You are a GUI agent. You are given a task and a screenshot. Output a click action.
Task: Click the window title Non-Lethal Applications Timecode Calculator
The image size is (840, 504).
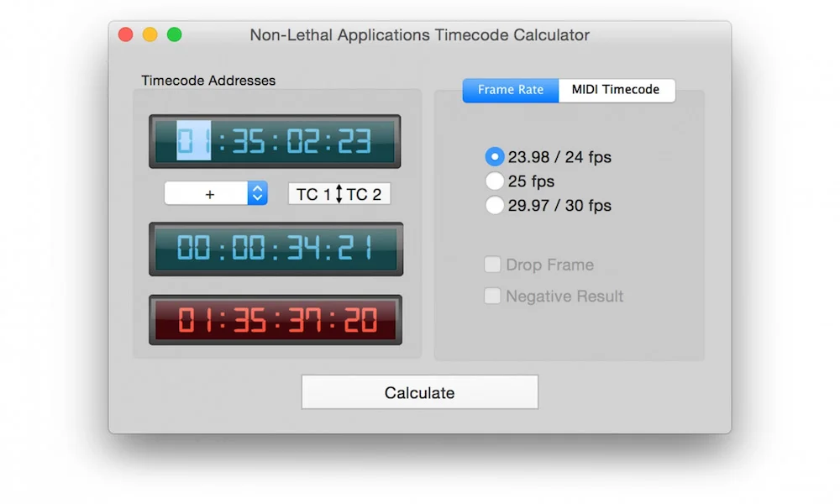click(x=419, y=34)
